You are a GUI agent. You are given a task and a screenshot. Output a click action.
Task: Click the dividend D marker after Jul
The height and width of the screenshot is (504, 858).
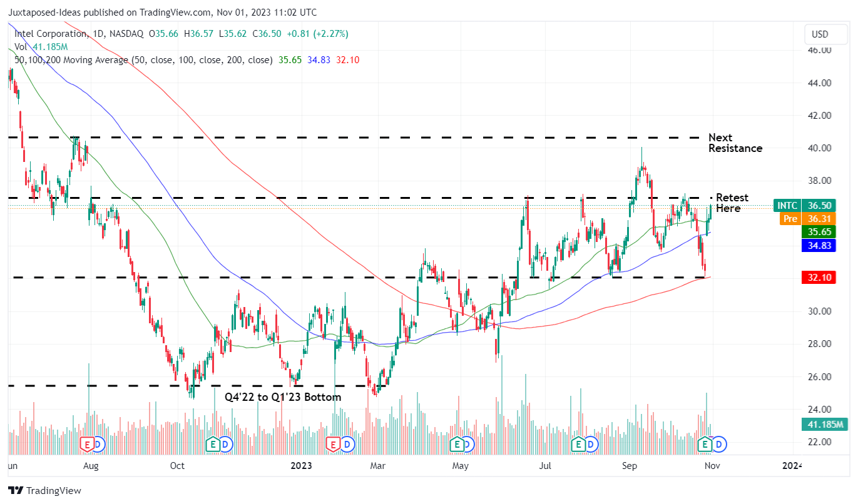(591, 445)
